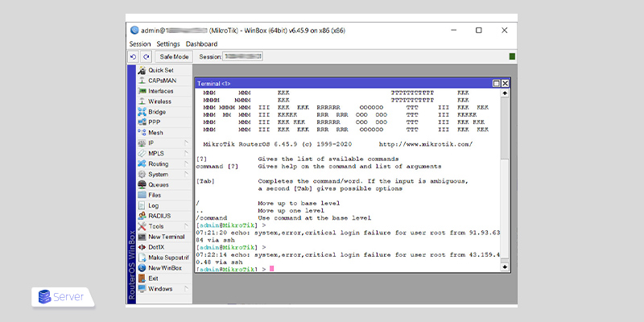The width and height of the screenshot is (644, 322).
Task: Expand the Tools submenu arrow
Action: pyautogui.click(x=186, y=226)
